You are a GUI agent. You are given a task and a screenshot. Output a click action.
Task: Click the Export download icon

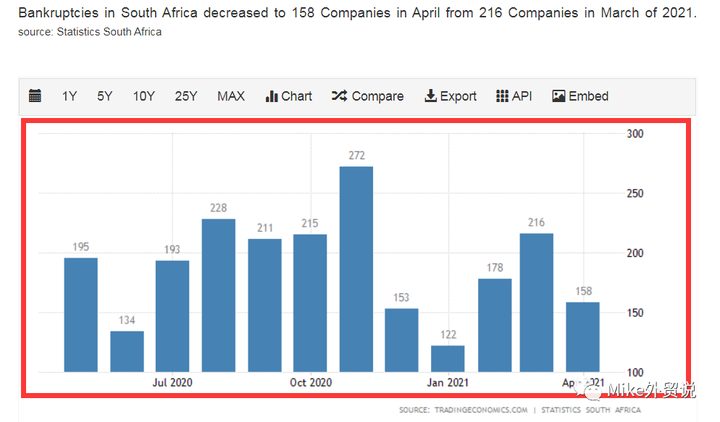click(430, 96)
